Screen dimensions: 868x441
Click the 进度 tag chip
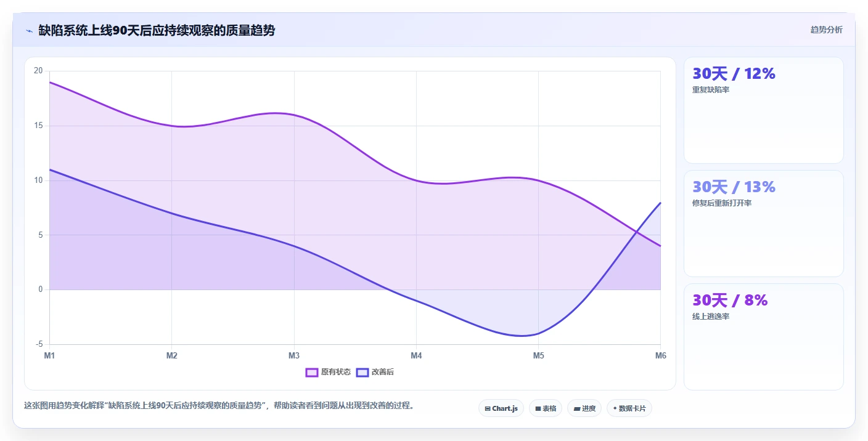(584, 408)
